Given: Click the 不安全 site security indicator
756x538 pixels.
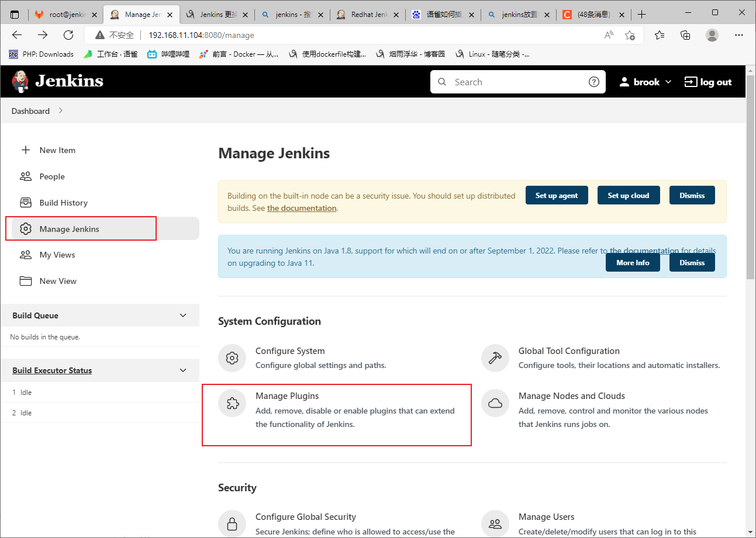Looking at the screenshot, I should [x=115, y=35].
